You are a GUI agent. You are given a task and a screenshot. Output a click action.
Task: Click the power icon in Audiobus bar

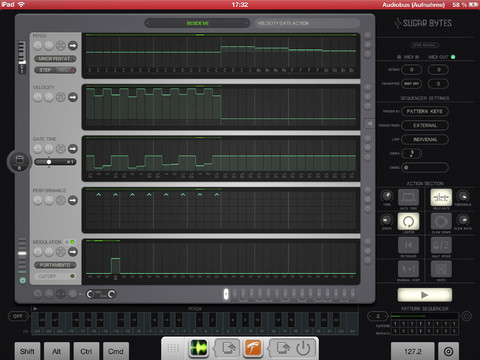[303, 348]
